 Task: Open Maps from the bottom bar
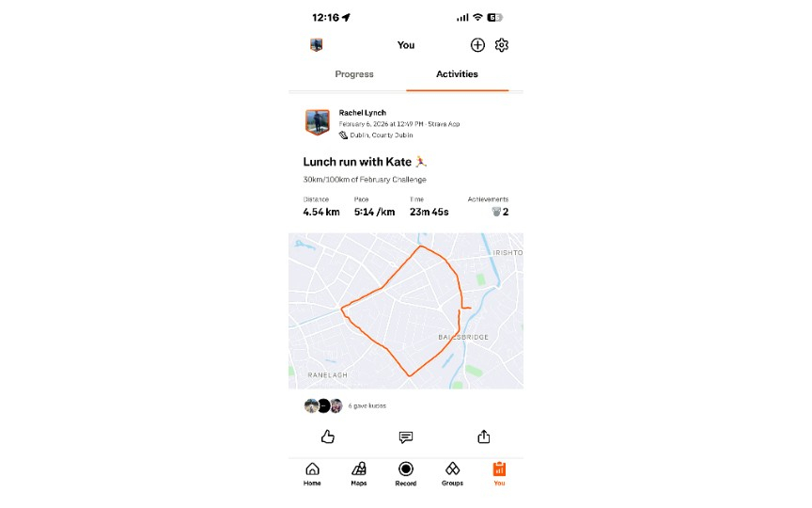(x=359, y=474)
